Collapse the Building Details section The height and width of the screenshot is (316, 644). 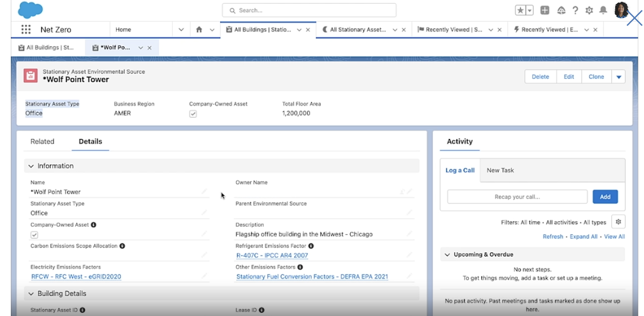pyautogui.click(x=31, y=294)
